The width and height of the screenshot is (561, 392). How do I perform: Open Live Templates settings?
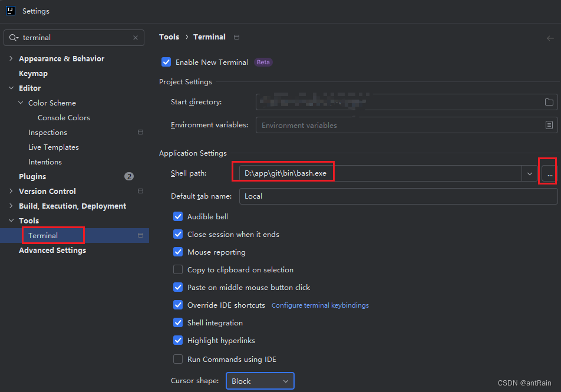point(53,147)
